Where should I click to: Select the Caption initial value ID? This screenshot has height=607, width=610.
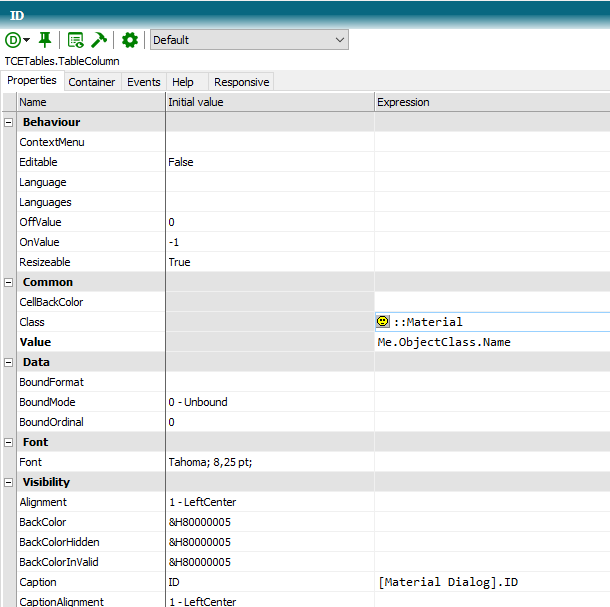click(270, 582)
